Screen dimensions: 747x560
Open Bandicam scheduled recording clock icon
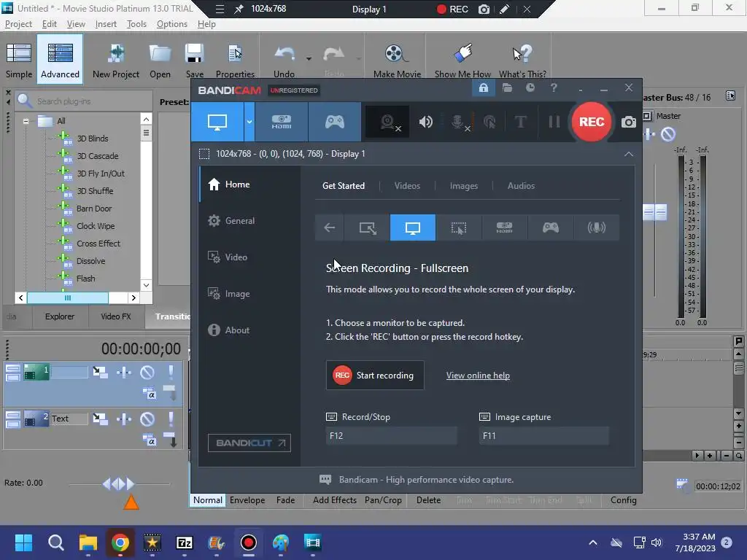[x=530, y=88]
